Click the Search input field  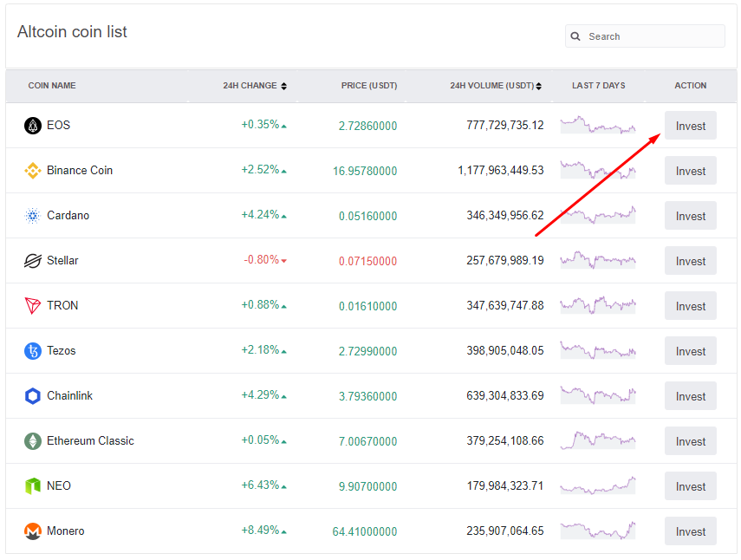pos(645,36)
